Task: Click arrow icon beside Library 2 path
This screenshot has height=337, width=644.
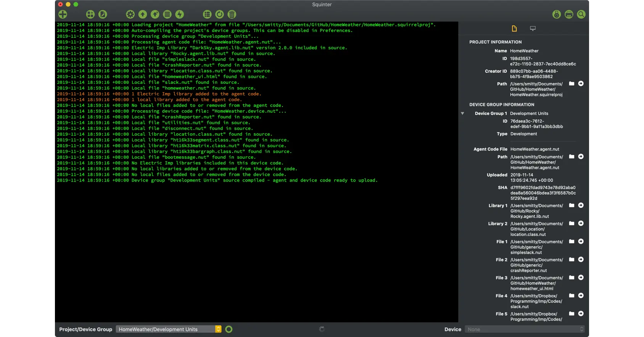Action: point(581,223)
